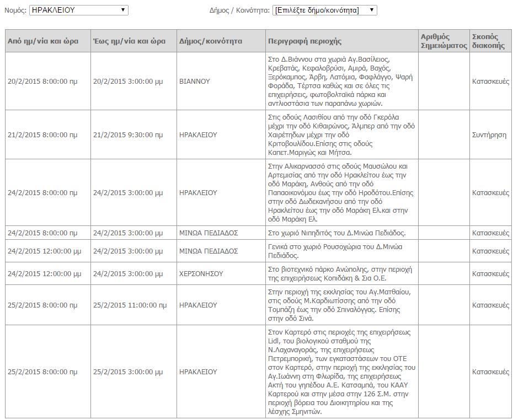The image size is (513, 420).
Task: Click the Ρουσοχώρια village description text
Action: pyautogui.click(x=335, y=251)
